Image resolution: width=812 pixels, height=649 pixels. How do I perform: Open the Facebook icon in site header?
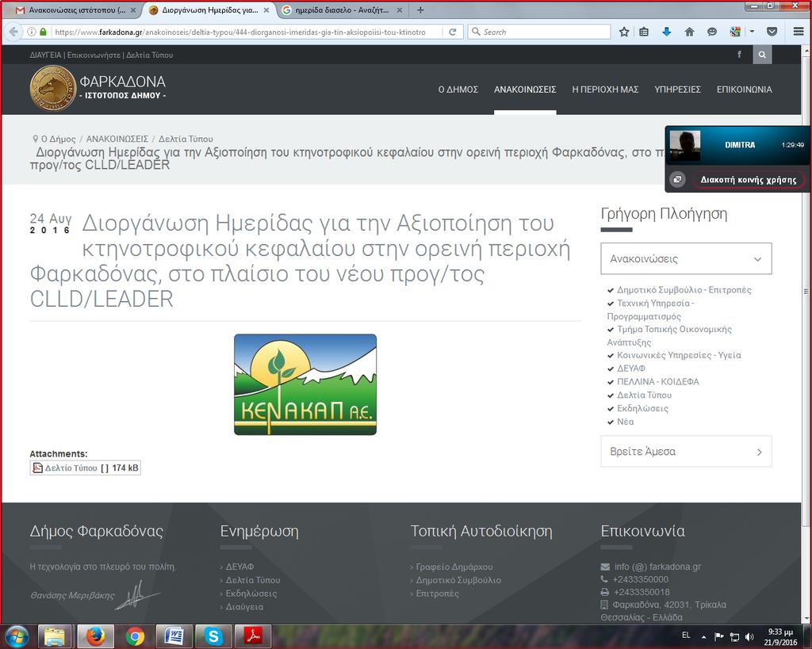point(739,55)
